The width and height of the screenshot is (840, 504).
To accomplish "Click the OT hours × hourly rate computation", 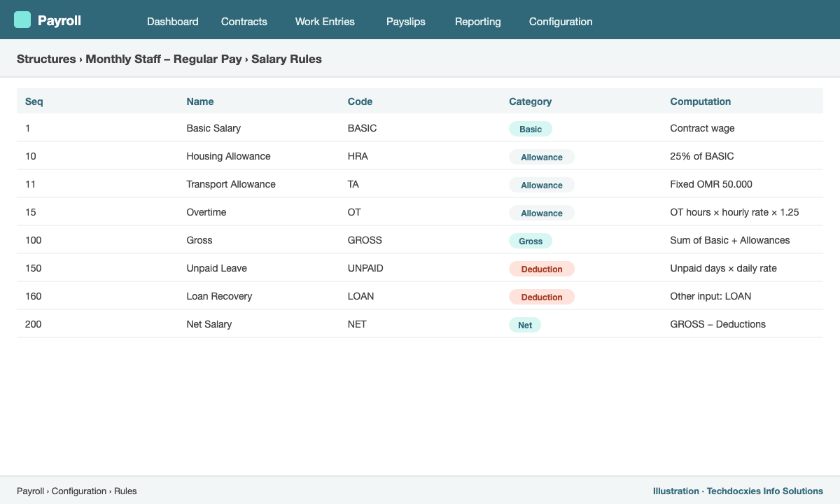I will [x=734, y=212].
